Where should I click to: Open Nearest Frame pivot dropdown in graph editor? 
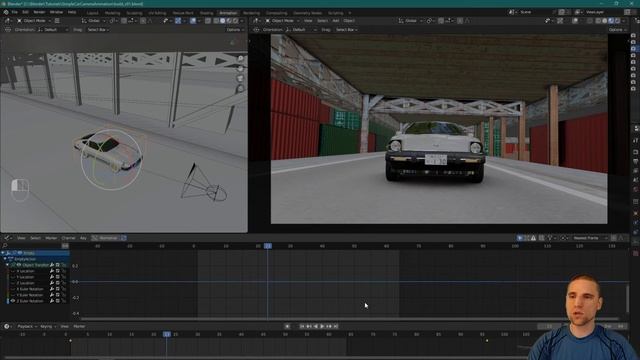(x=590, y=238)
